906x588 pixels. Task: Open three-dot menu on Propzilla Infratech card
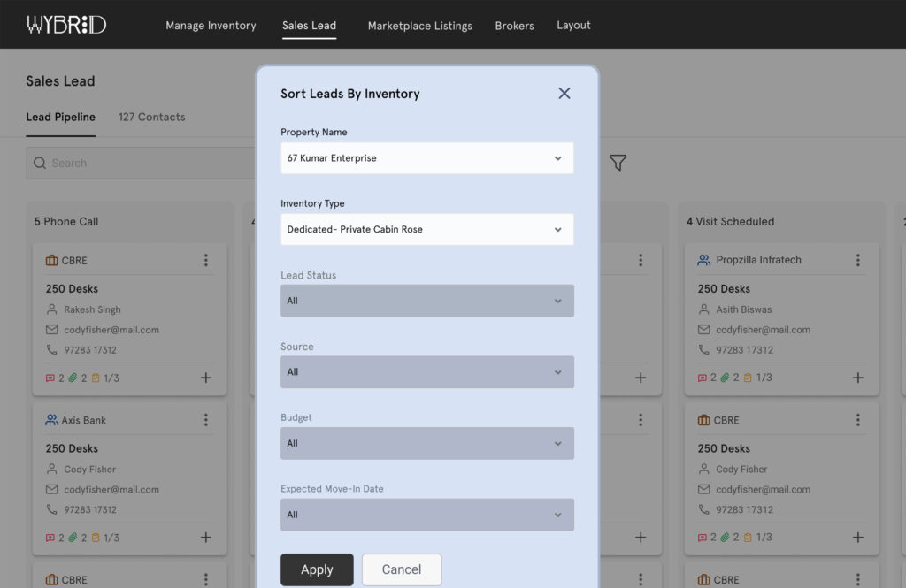point(857,260)
